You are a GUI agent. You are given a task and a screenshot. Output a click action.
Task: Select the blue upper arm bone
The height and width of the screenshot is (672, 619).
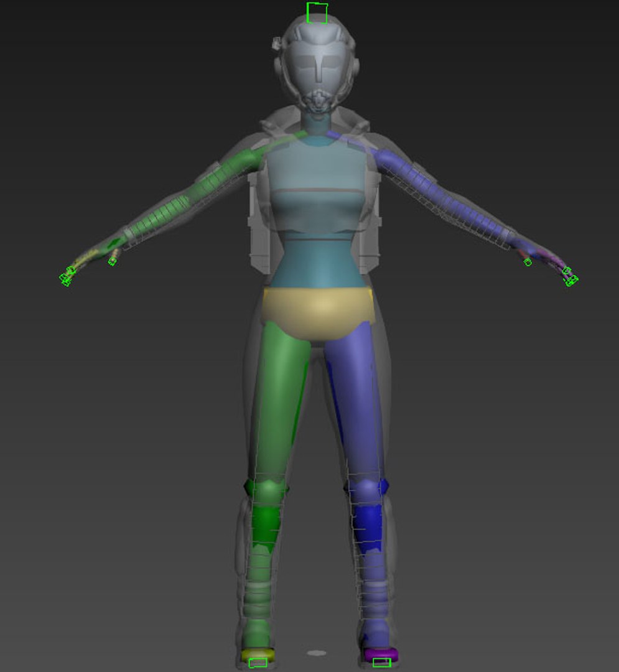click(411, 175)
